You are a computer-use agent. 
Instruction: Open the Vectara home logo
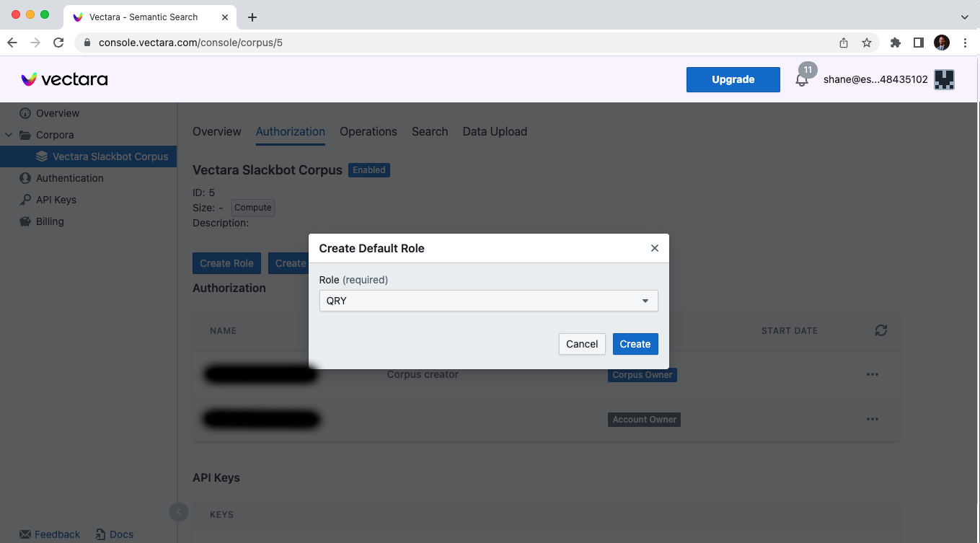pyautogui.click(x=63, y=79)
